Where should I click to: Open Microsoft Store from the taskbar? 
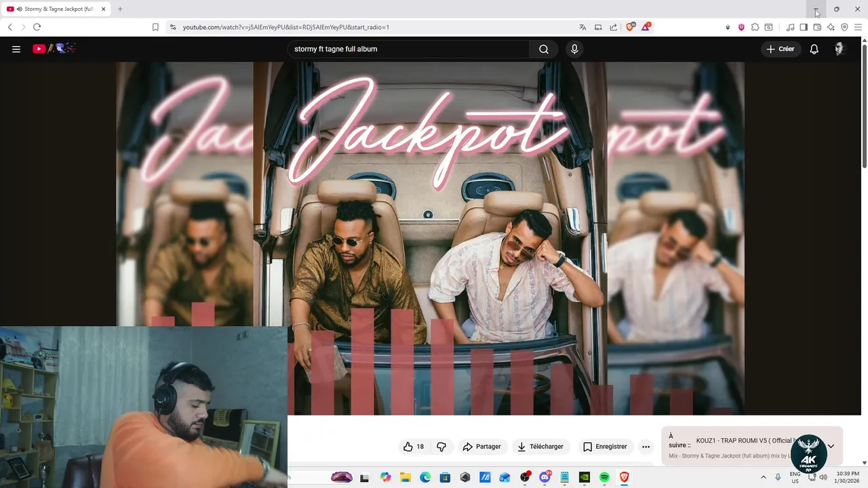coord(445,477)
